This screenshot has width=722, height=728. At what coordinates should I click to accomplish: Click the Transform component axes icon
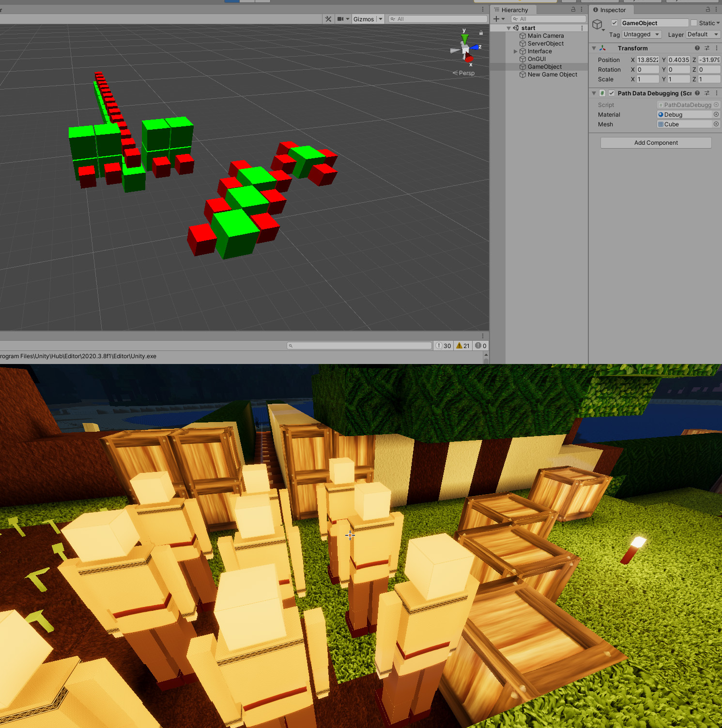[602, 48]
